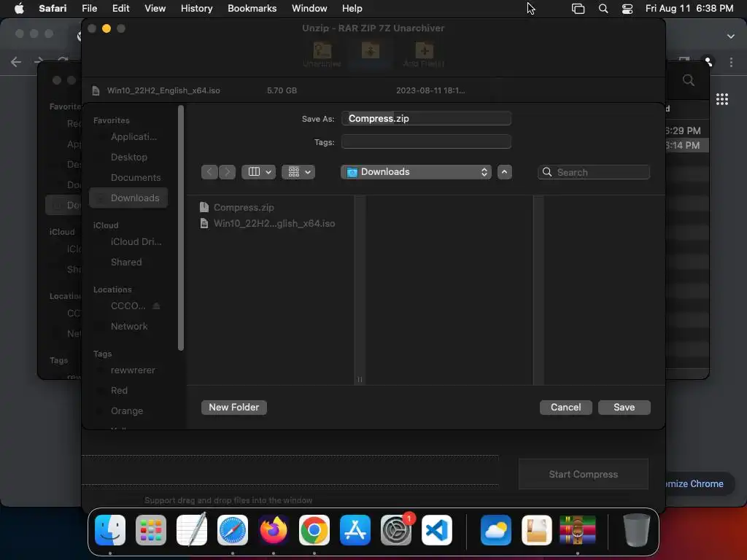
Task: Open Launchpad in the Dock
Action: tap(151, 530)
